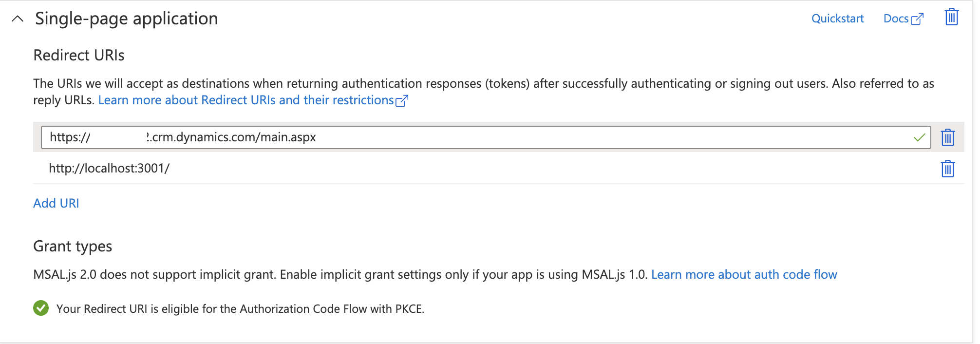Open the Docs documentation page
The height and width of the screenshot is (344, 980).
click(x=896, y=18)
